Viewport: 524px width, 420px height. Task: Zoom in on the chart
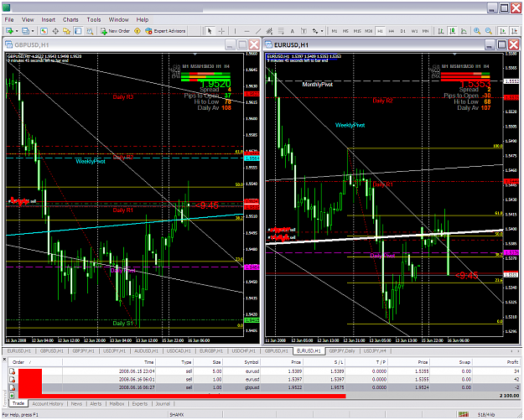477,31
